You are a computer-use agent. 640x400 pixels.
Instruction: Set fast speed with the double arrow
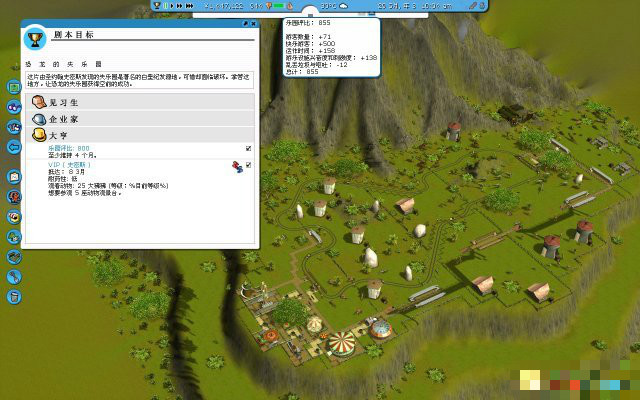click(x=179, y=6)
